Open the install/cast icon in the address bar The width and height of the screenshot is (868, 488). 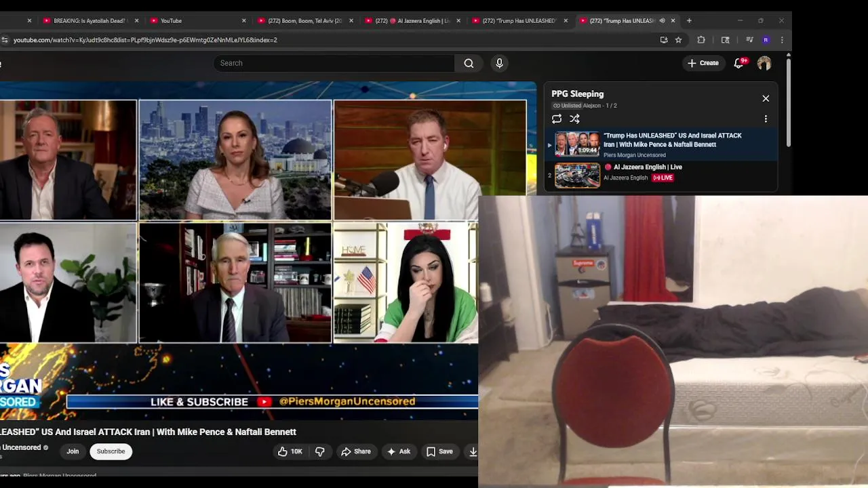664,40
